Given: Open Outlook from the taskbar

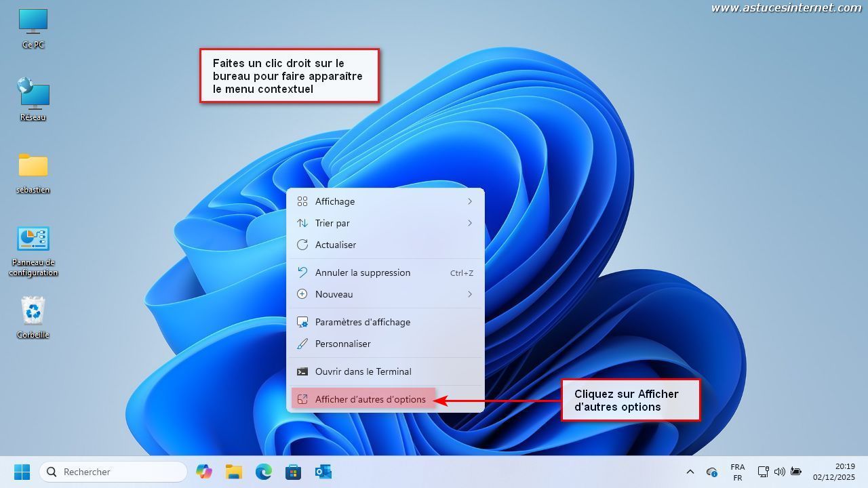Looking at the screenshot, I should (x=323, y=472).
